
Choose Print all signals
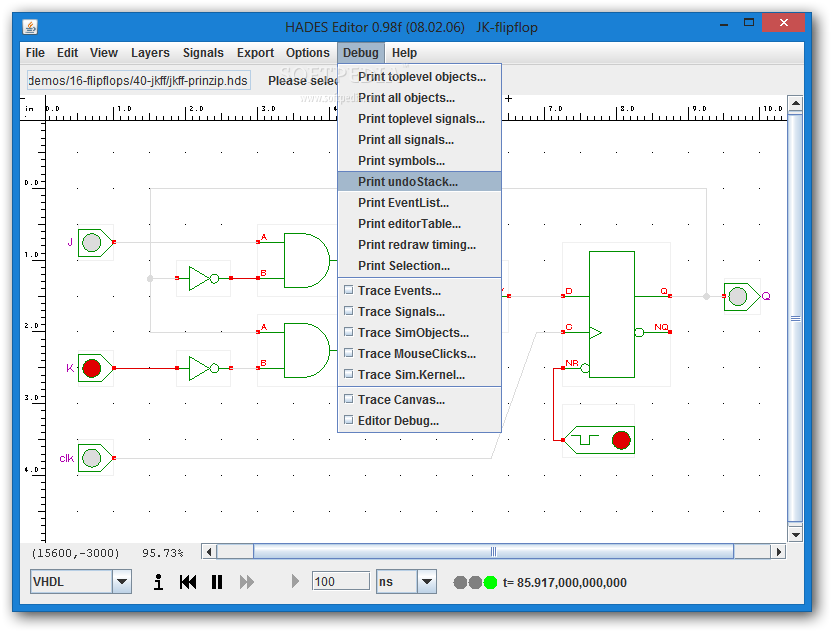(419, 140)
